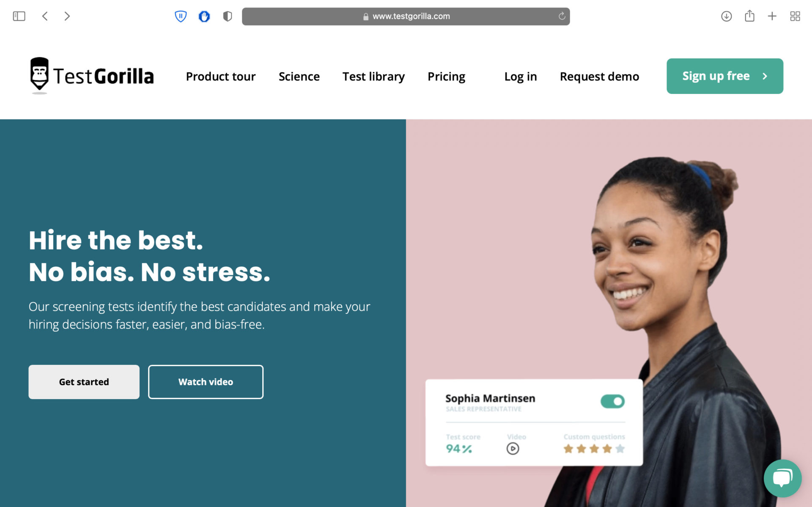Expand the Product tour navigation menu
Viewport: 812px width, 507px height.
(221, 76)
